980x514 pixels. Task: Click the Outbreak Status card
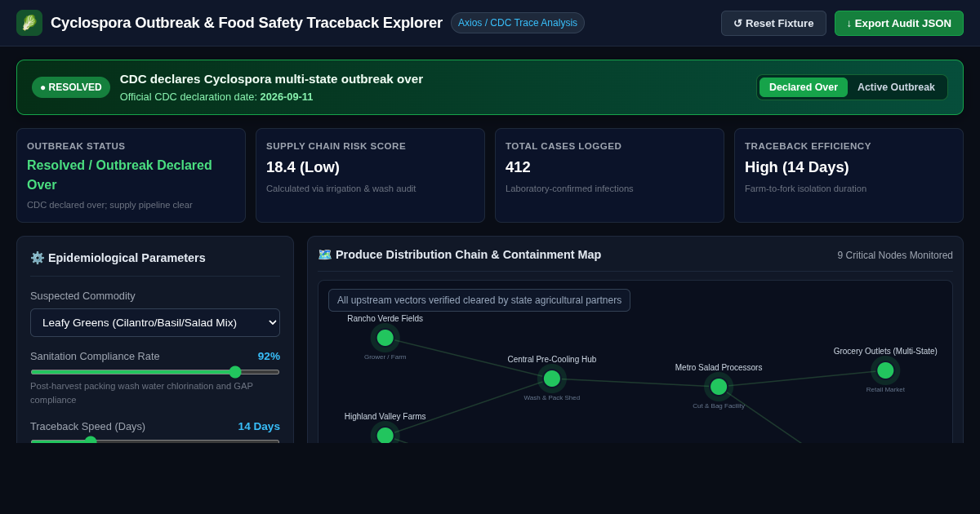pyautogui.click(x=131, y=175)
